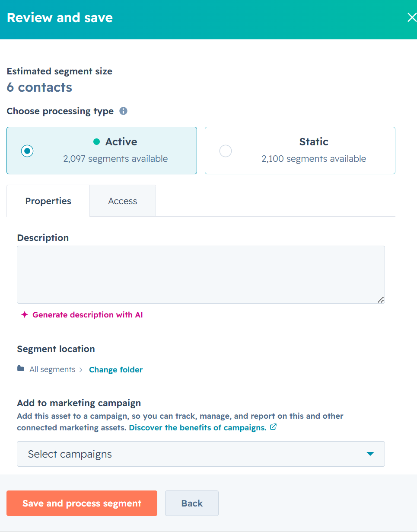Open the Select campaigns dropdown
This screenshot has width=417, height=532.
point(201,454)
